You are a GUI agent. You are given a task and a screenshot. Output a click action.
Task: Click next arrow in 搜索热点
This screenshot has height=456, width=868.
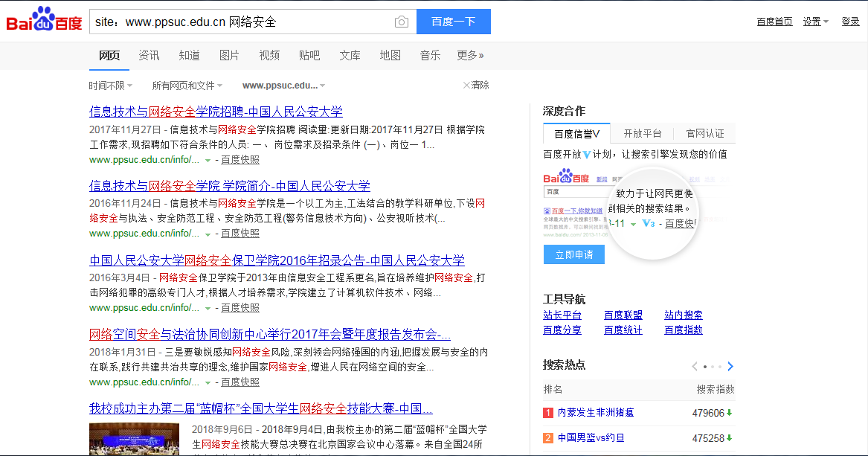point(730,366)
